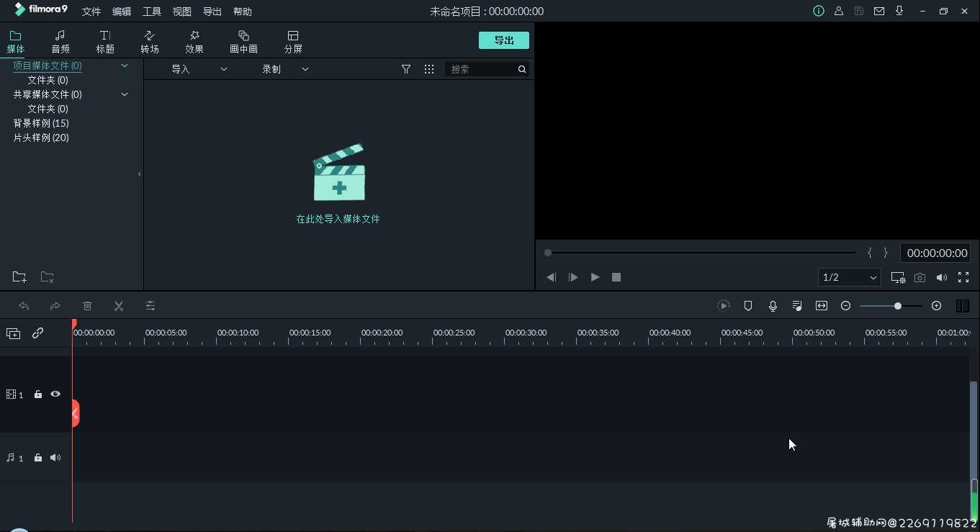The height and width of the screenshot is (532, 980).
Task: Toggle the auto-ripple link icon
Action: click(x=37, y=333)
